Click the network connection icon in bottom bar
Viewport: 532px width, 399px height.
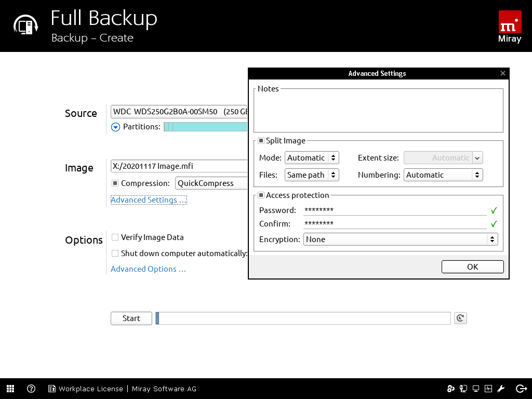[x=463, y=389]
